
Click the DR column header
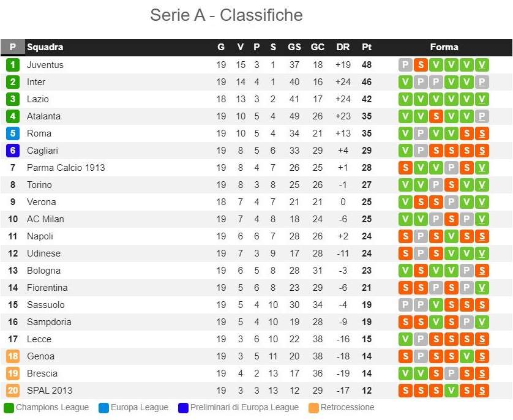click(343, 47)
